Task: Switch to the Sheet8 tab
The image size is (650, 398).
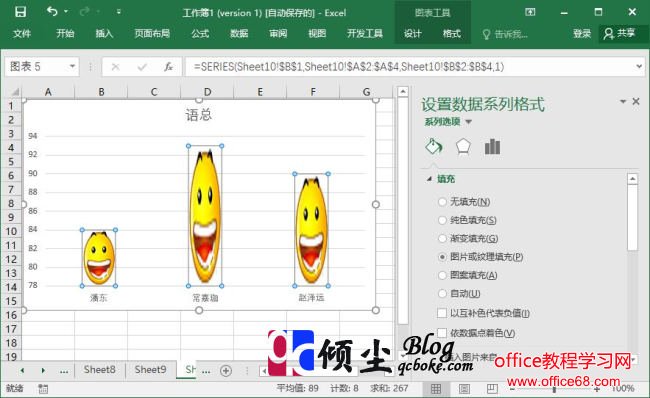Action: pos(99,370)
